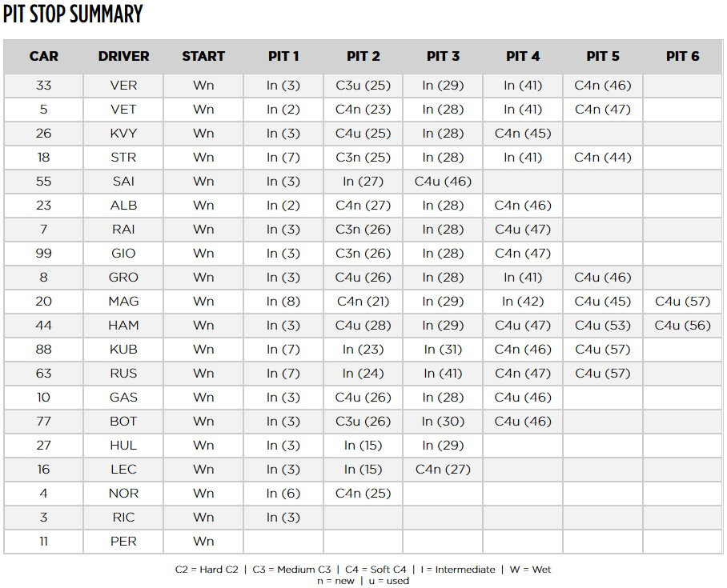
Task: Click the DRIVER column header
Action: tap(123, 57)
